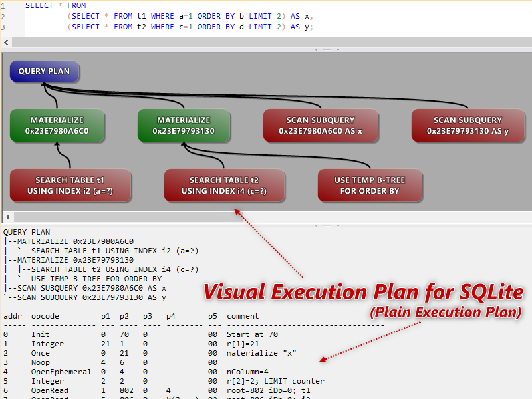Click '--USE TEMP B-TREE FOR ORDER BY' text line
This screenshot has height=399, width=532.
92,279
